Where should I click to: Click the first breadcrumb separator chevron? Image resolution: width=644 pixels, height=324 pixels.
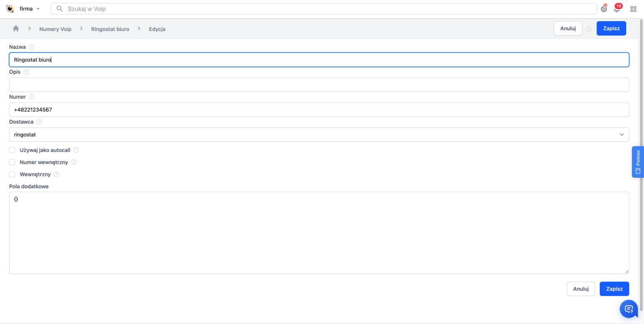coord(29,29)
